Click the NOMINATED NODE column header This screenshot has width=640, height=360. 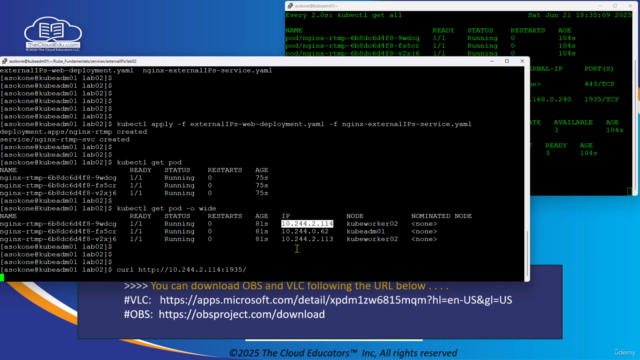pos(442,216)
